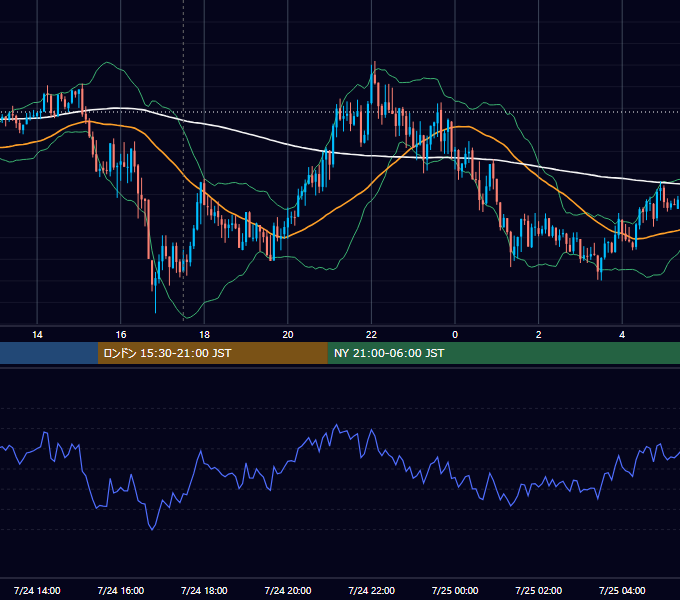Viewport: 680px width, 600px height.
Task: Click the 22 hour label on price chart axis
Action: tap(371, 335)
